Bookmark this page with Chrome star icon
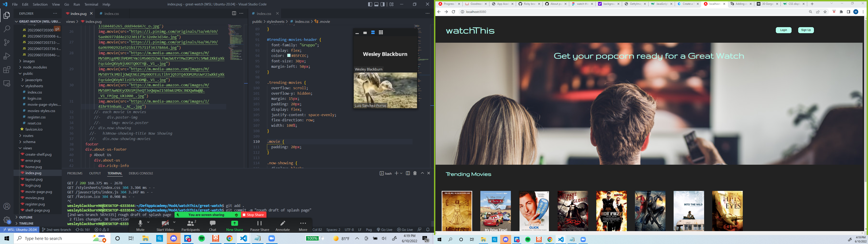This screenshot has height=244, width=868. click(x=825, y=12)
